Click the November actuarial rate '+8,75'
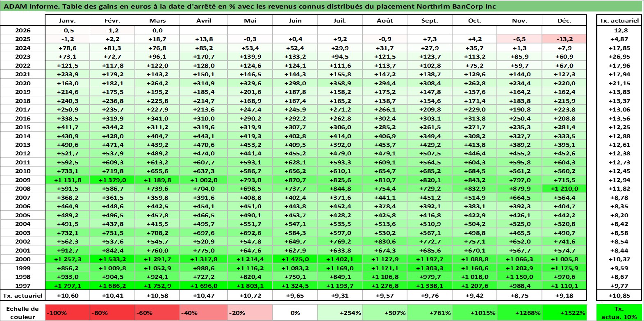Viewport: 644px width, 321px height. pos(519,296)
